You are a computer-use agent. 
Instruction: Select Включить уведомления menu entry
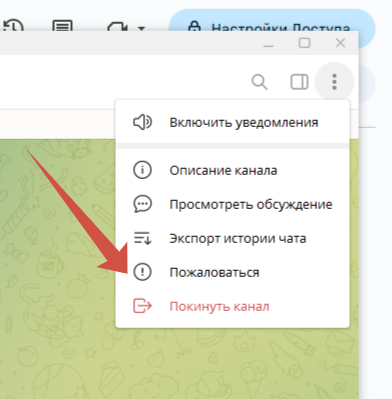coord(232,123)
